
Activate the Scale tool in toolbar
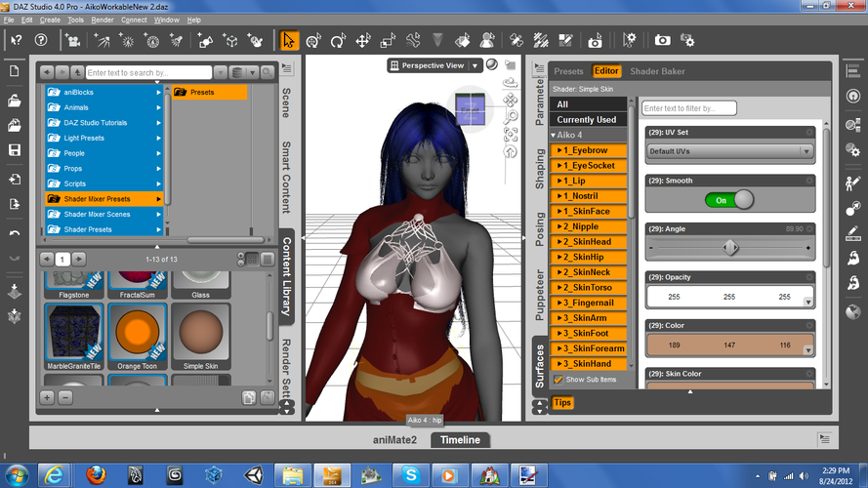(x=388, y=40)
